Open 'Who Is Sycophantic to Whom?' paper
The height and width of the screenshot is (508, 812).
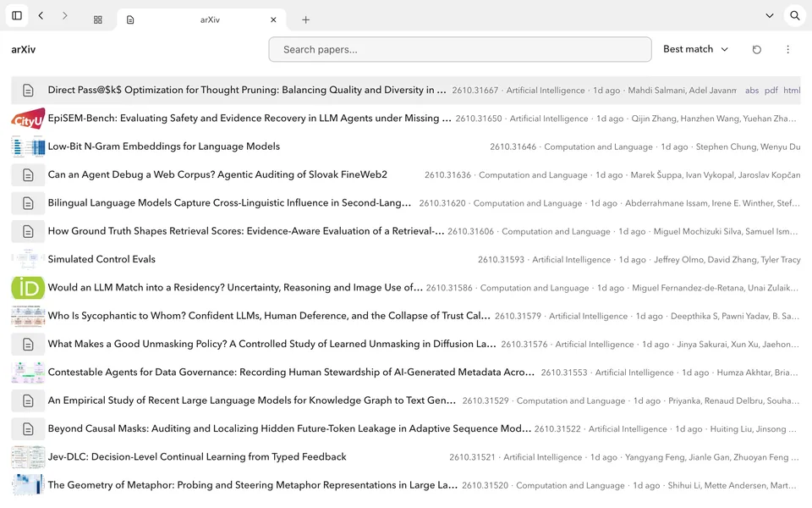tap(269, 316)
